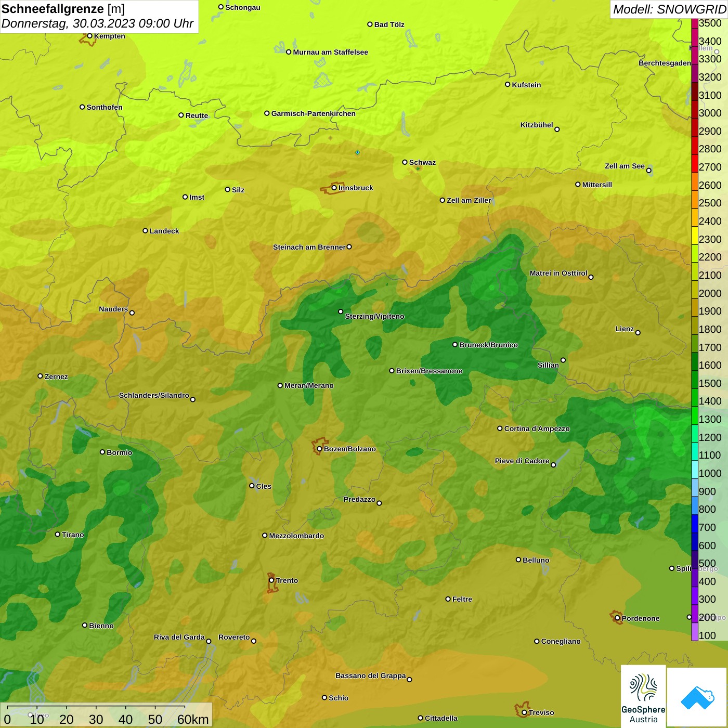728x728 pixels.
Task: Click the Schneefallgrenze [m] title
Action: pyautogui.click(x=63, y=9)
